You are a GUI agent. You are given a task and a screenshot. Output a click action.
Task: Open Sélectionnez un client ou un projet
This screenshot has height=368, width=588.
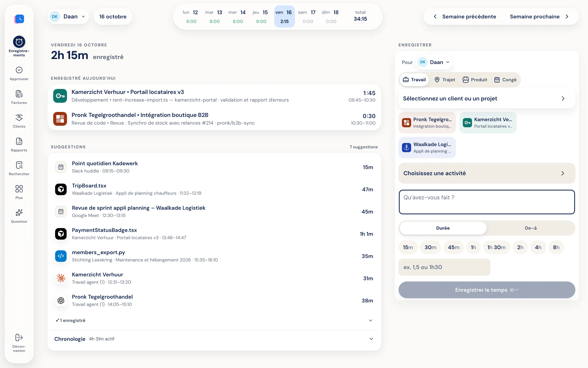[x=487, y=99]
